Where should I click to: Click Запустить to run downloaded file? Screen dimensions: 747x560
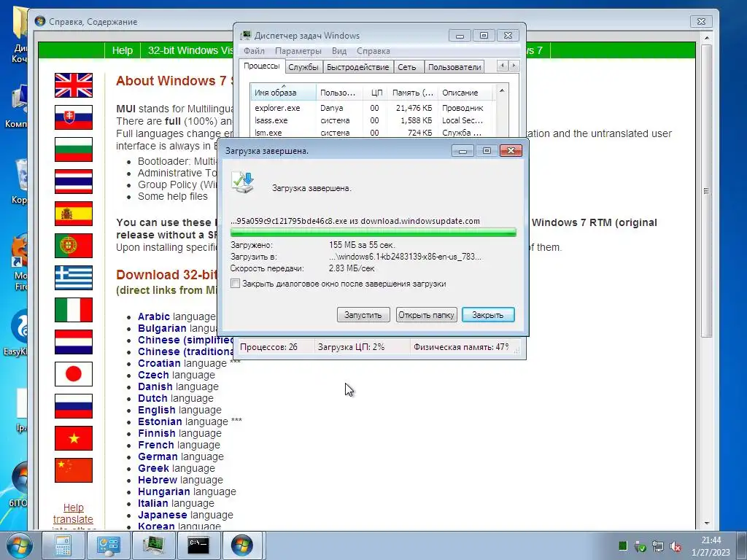363,315
